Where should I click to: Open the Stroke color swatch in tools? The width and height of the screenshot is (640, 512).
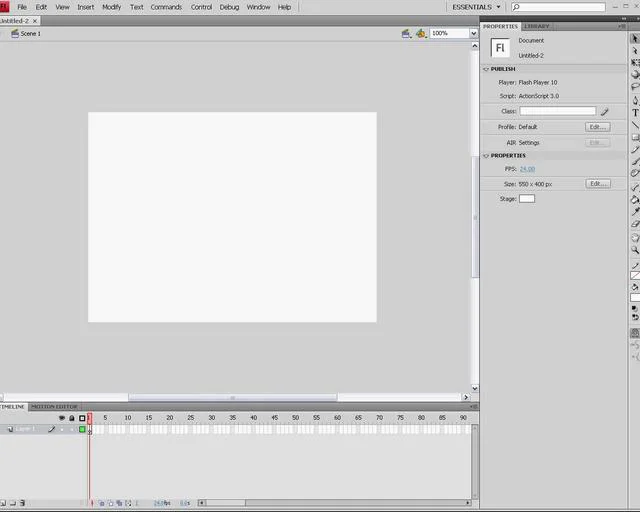[x=635, y=276]
